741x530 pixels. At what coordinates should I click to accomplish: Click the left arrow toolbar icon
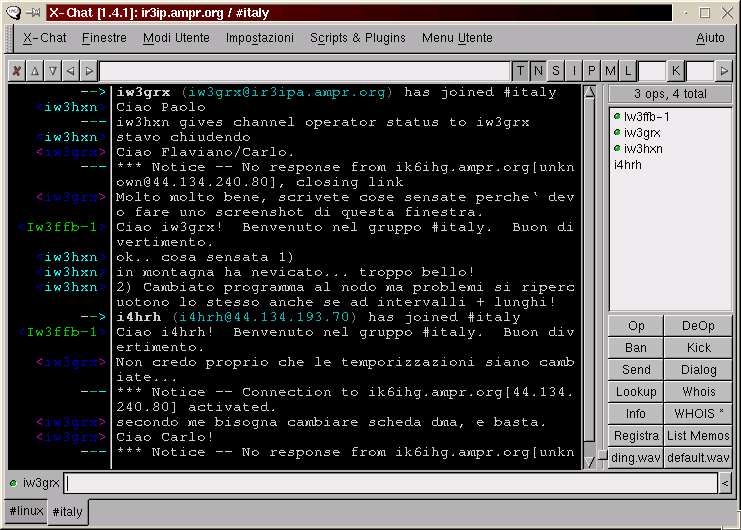click(x=70, y=71)
